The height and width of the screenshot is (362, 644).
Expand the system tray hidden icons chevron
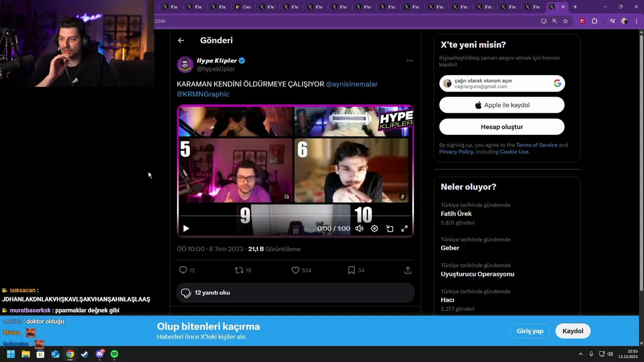point(580,354)
